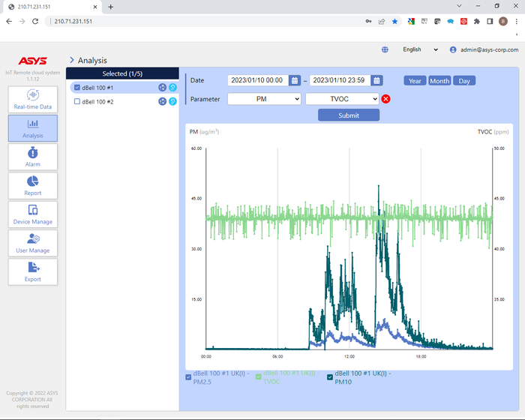Screen dimensions: 525x420
Task: Go to the Report page
Action: [x=32, y=185]
